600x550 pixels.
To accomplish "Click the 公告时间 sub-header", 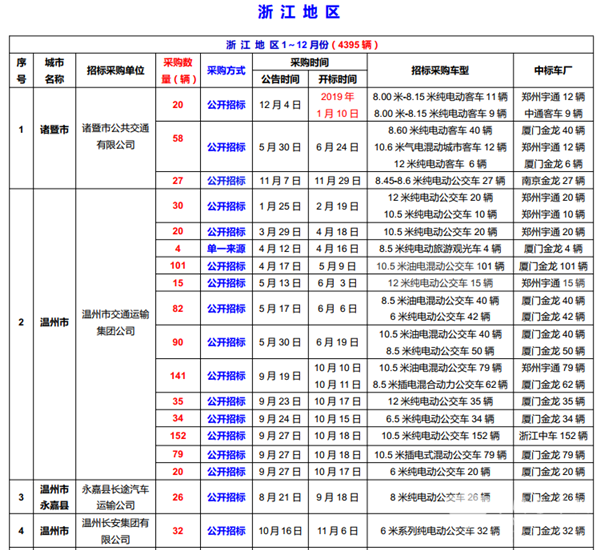I will pyautogui.click(x=281, y=78).
